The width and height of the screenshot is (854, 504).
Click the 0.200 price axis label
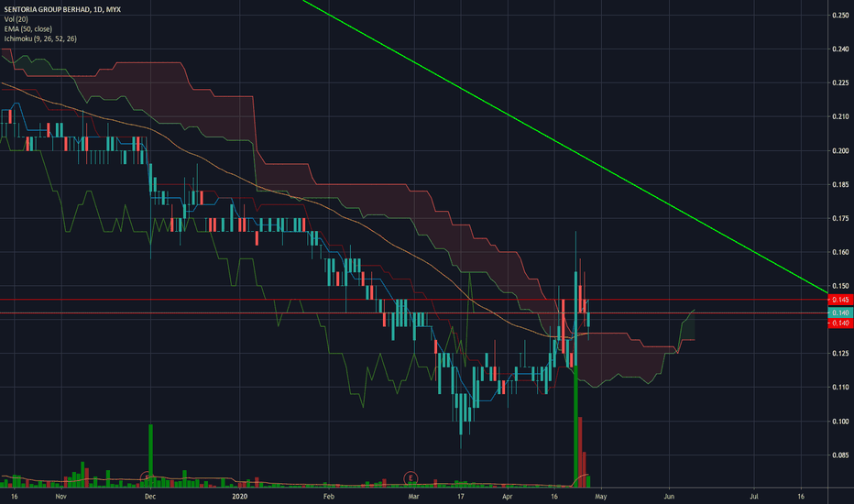pyautogui.click(x=840, y=151)
